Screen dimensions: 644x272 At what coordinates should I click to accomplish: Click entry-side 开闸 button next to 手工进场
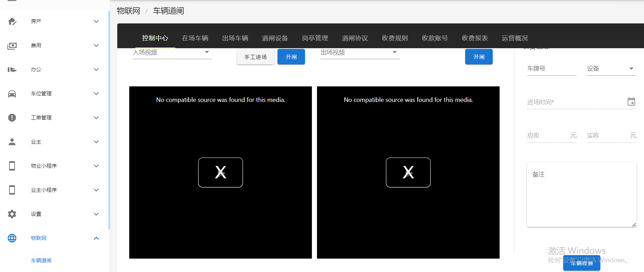[291, 57]
